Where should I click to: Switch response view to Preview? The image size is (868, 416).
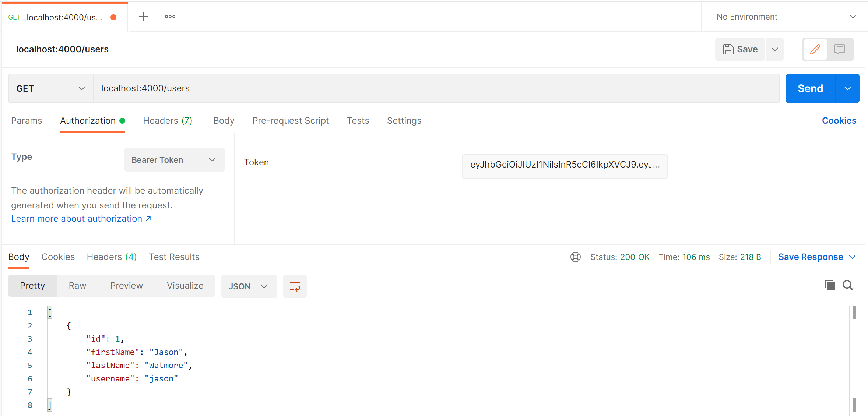click(126, 286)
